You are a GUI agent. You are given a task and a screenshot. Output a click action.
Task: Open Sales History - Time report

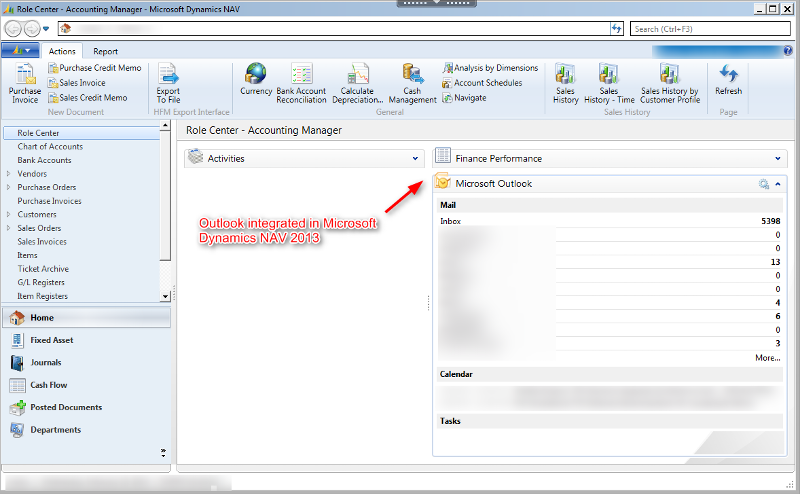pyautogui.click(x=609, y=83)
